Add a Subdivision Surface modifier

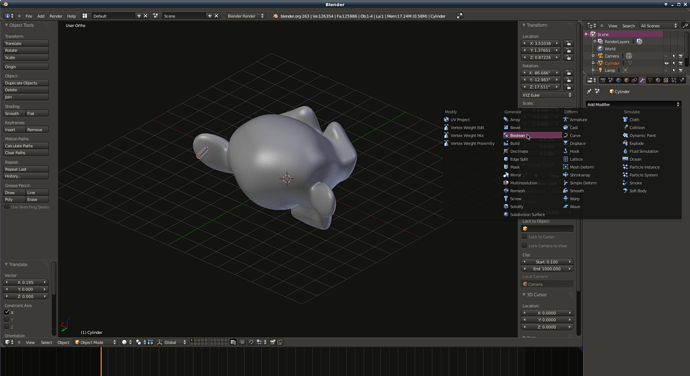pos(527,215)
